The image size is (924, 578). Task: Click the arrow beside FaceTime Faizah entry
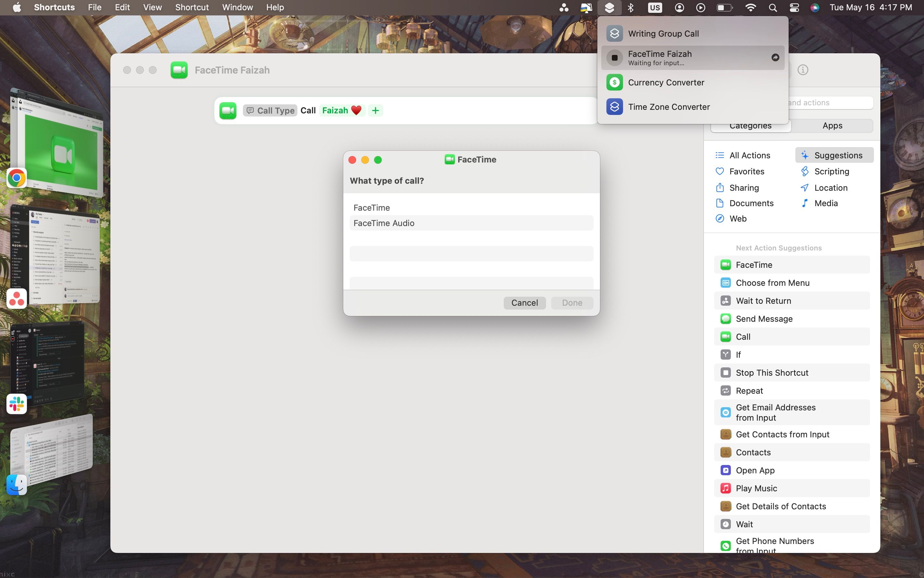775,57
